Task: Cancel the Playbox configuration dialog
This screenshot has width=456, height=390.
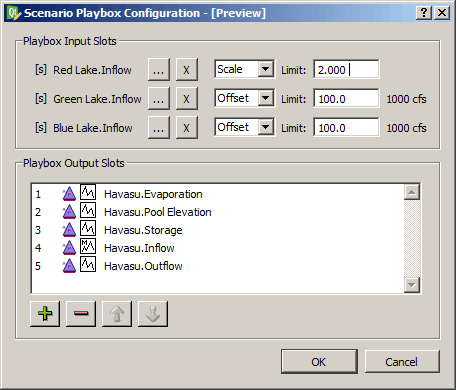Action: click(402, 362)
